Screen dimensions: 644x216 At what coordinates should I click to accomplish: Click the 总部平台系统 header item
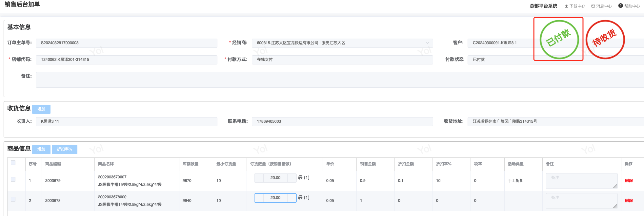543,6
